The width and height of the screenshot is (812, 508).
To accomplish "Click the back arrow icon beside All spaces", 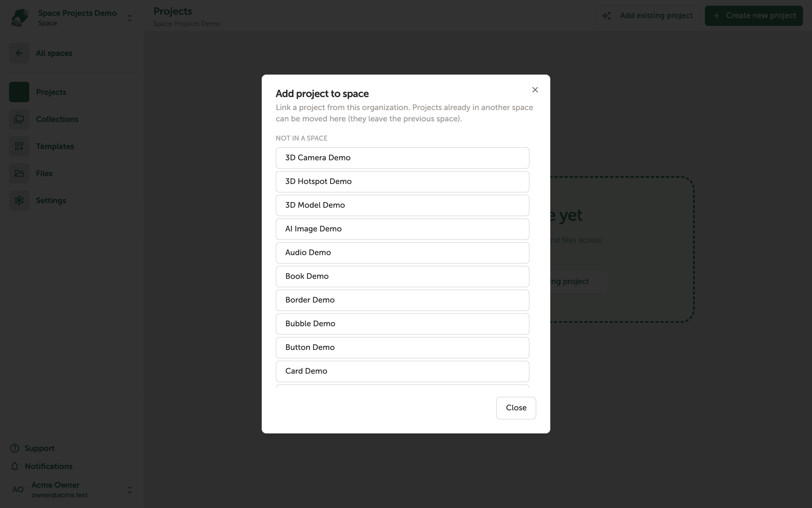I will (x=19, y=53).
